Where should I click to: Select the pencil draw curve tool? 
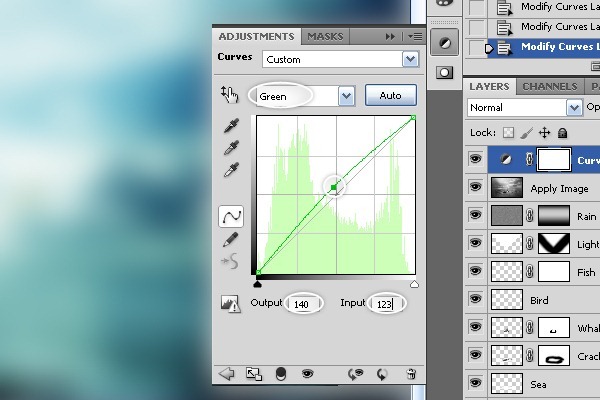point(230,240)
